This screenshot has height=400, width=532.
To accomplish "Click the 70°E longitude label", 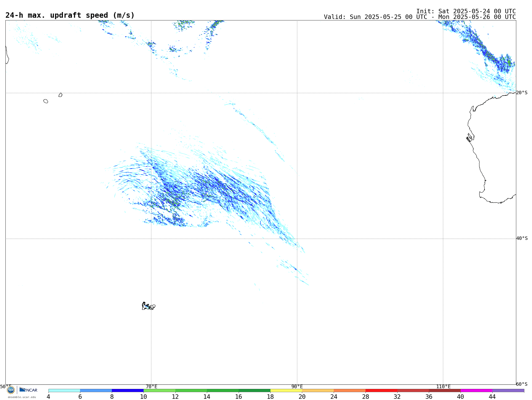I will click(x=151, y=387).
